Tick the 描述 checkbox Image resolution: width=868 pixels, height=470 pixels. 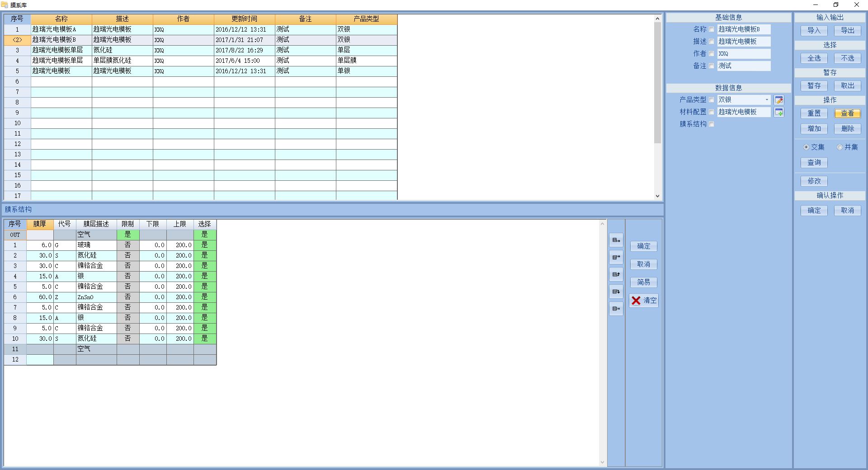[x=712, y=42]
